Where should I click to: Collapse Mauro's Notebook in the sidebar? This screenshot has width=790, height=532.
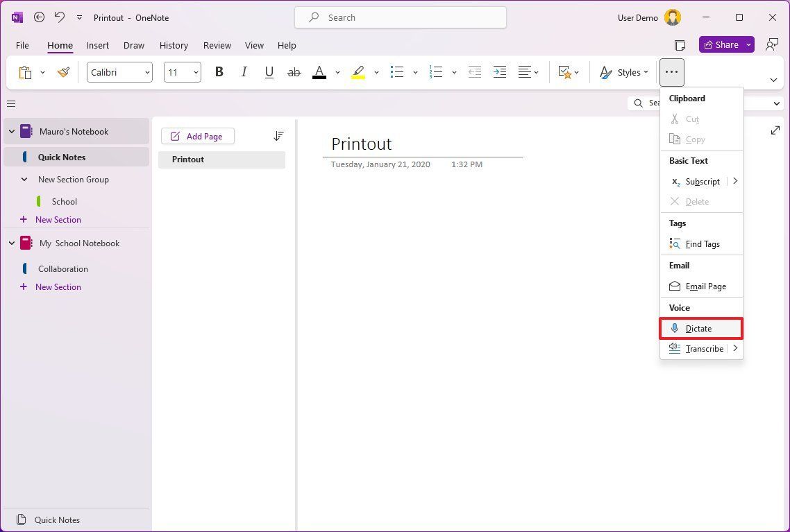click(12, 131)
